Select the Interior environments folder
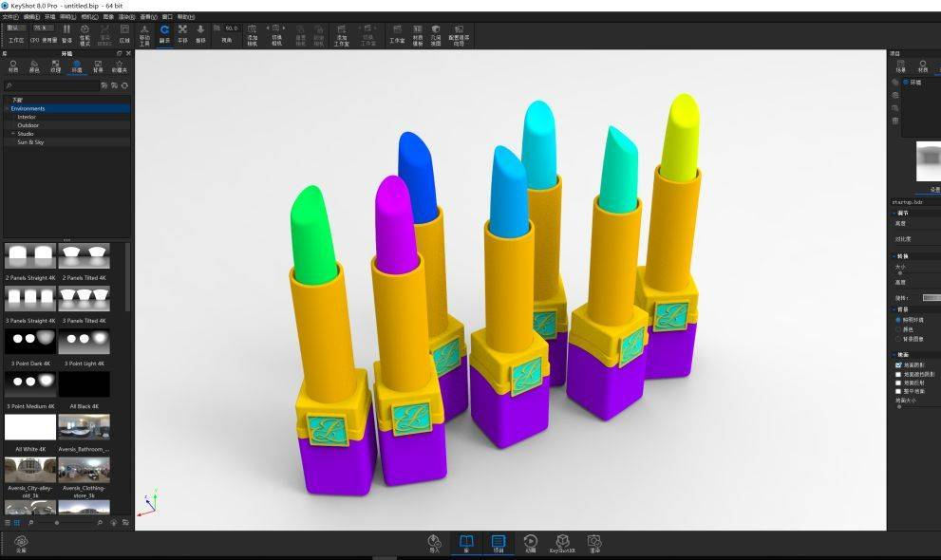941x560 pixels. pos(27,117)
